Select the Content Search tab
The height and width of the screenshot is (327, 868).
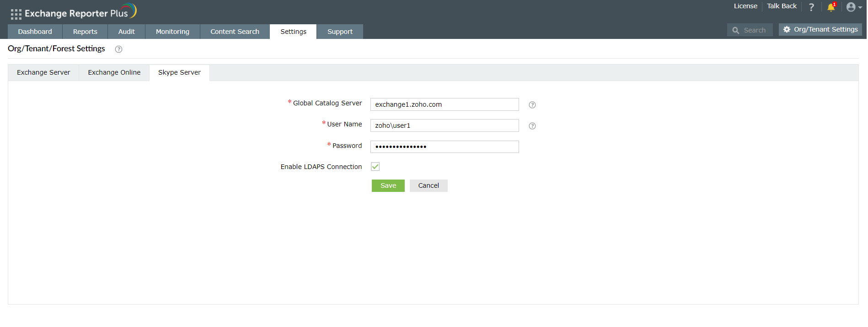pyautogui.click(x=235, y=32)
